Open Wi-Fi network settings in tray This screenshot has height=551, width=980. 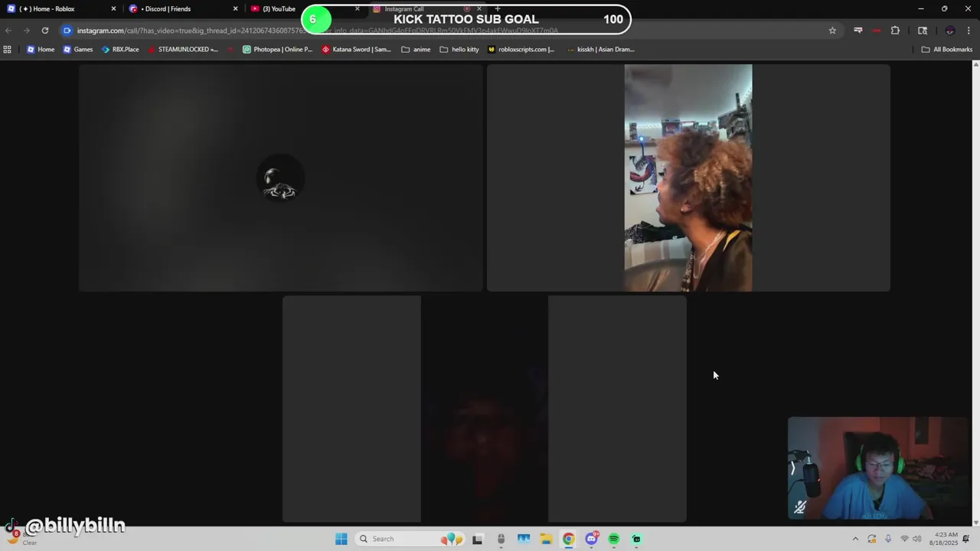click(904, 539)
